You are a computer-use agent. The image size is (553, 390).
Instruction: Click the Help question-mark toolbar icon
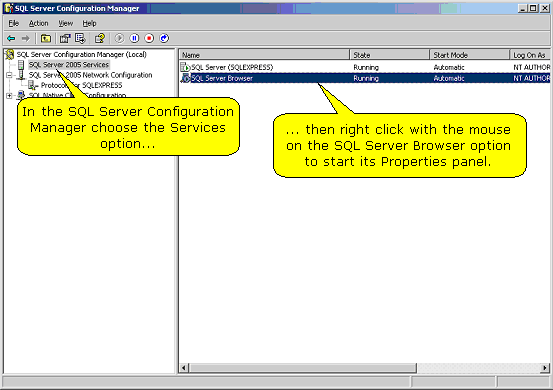click(100, 38)
